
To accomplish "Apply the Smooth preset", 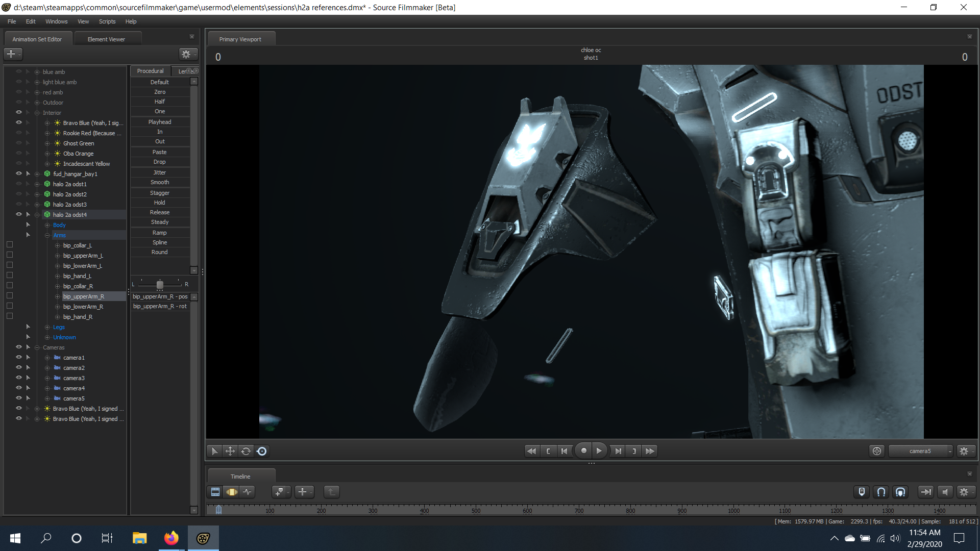I will pyautogui.click(x=160, y=182).
